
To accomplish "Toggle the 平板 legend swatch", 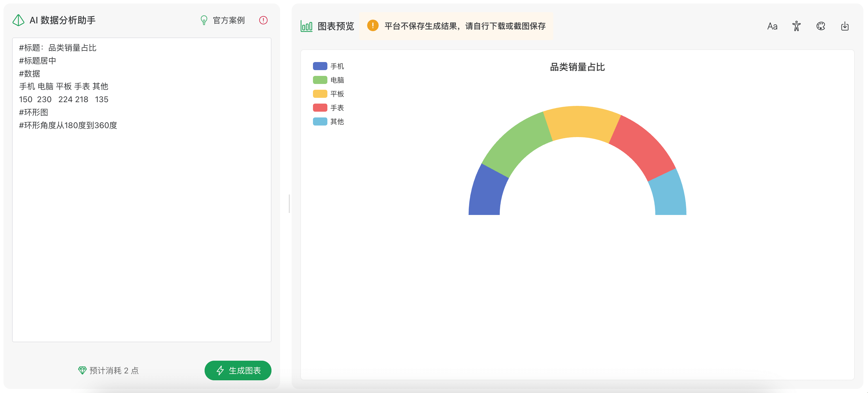I will coord(320,94).
